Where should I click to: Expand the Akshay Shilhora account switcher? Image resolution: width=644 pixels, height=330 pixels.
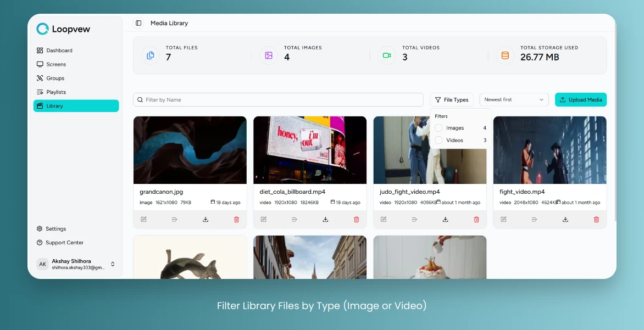pyautogui.click(x=113, y=264)
